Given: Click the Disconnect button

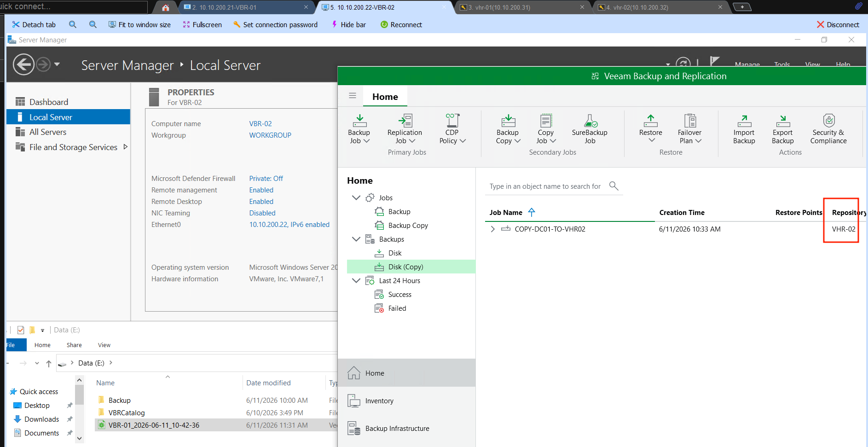Looking at the screenshot, I should point(838,24).
